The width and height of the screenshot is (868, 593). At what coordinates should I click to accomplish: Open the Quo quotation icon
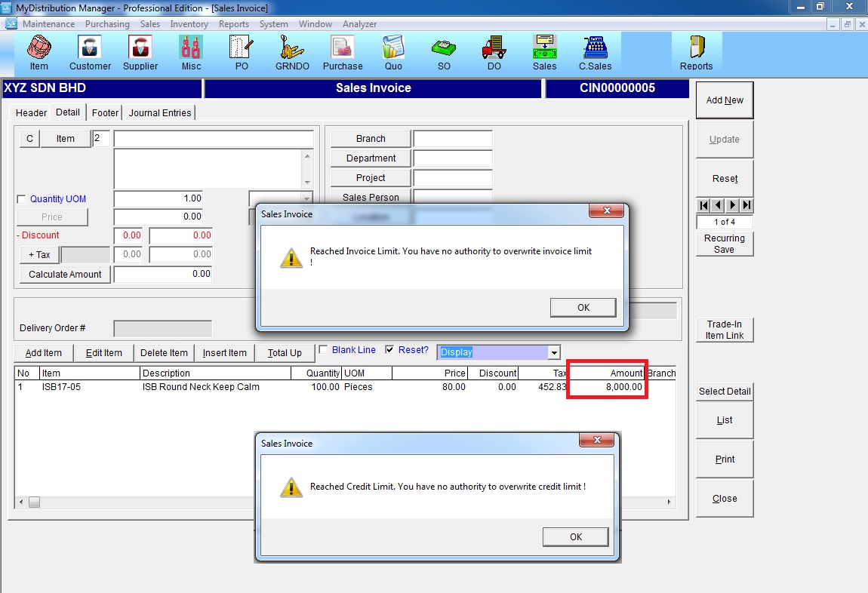pyautogui.click(x=393, y=53)
